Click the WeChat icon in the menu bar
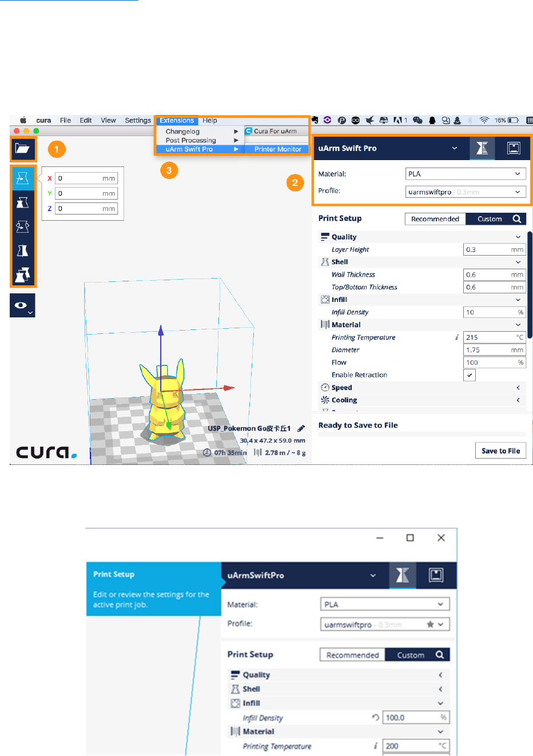The image size is (533, 756). (x=417, y=120)
